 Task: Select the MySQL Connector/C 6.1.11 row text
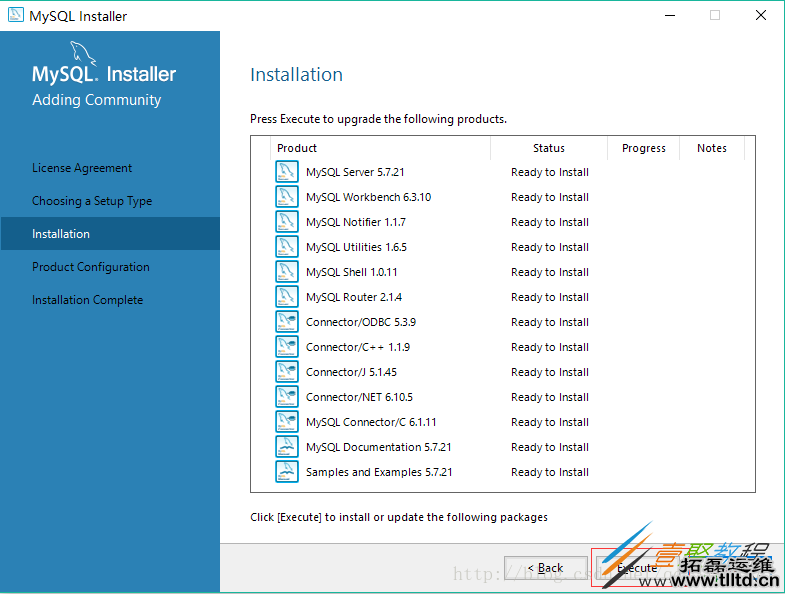pyautogui.click(x=371, y=422)
